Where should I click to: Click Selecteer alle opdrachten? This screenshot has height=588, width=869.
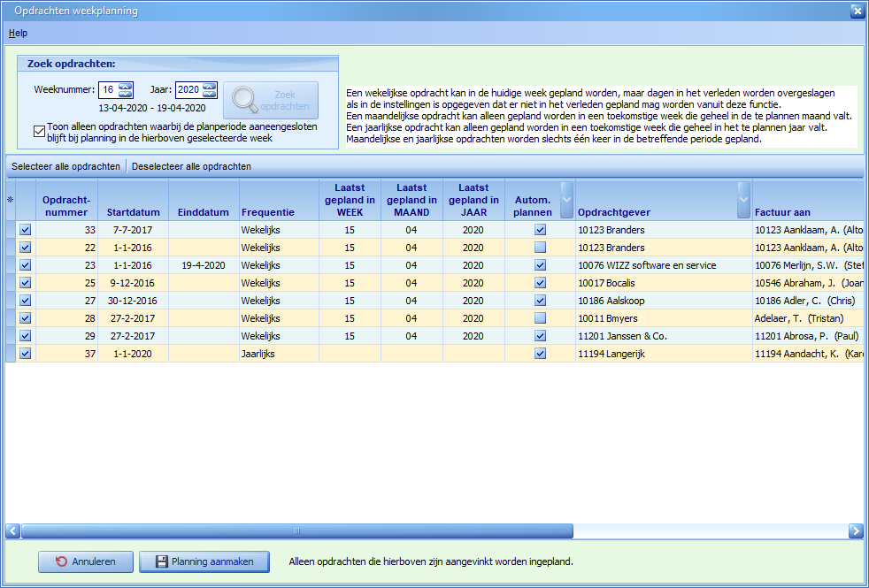pos(66,166)
